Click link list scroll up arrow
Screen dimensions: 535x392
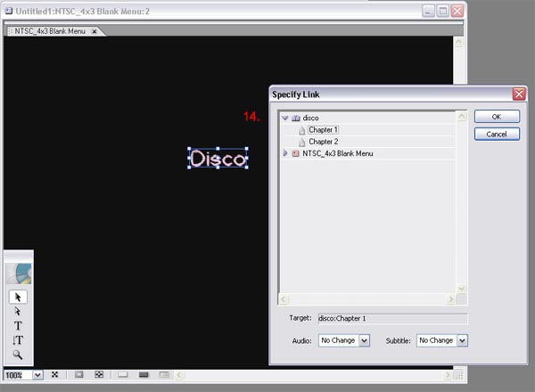click(461, 117)
